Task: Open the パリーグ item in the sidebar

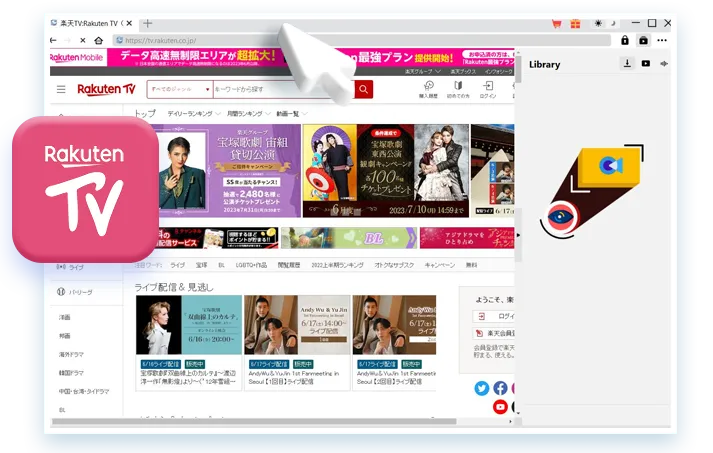Action: pos(75,292)
